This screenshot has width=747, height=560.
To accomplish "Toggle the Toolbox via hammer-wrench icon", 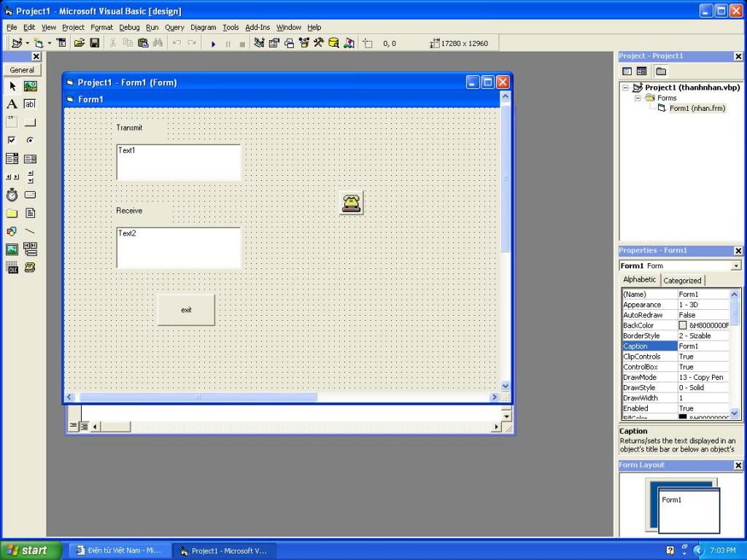I will pyautogui.click(x=319, y=43).
